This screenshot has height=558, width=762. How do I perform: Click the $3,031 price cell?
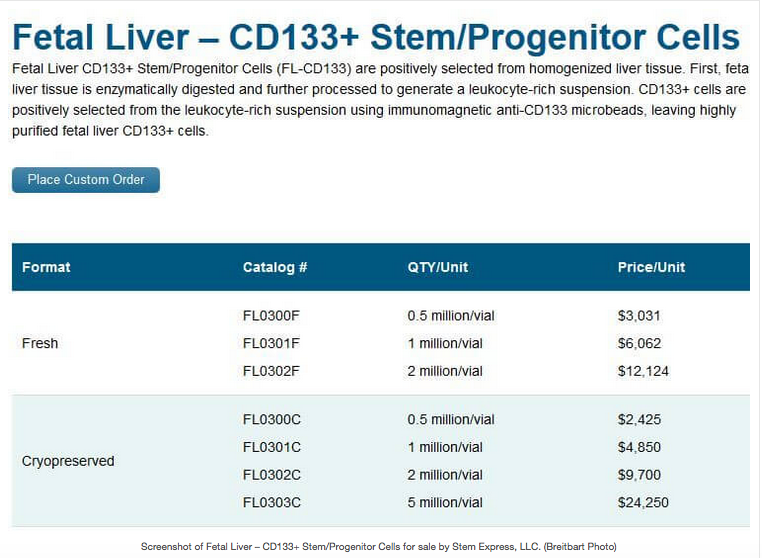(x=639, y=316)
